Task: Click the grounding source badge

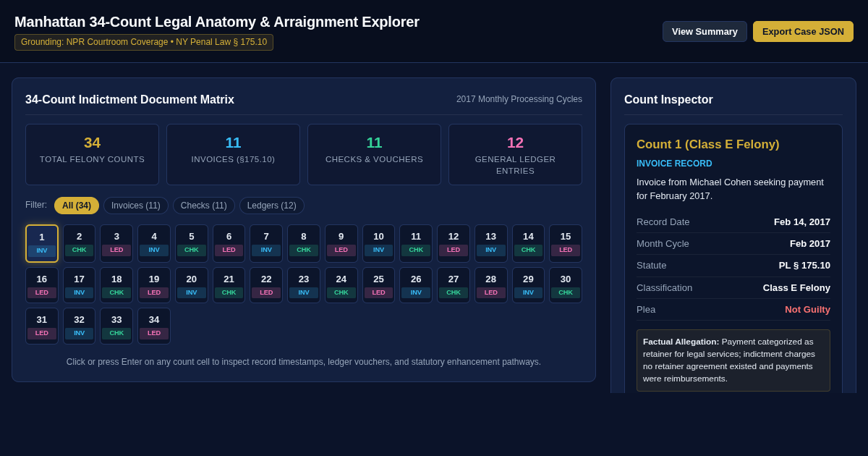Action: [x=144, y=42]
